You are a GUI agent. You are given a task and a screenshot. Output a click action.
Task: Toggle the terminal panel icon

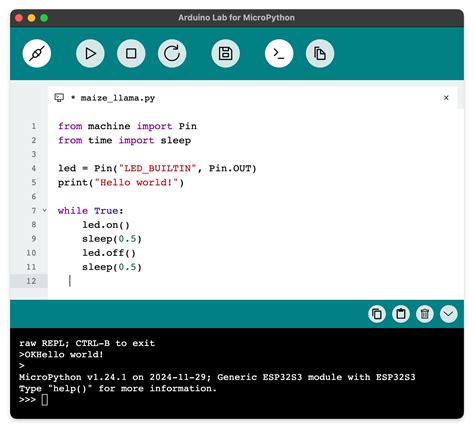279,53
